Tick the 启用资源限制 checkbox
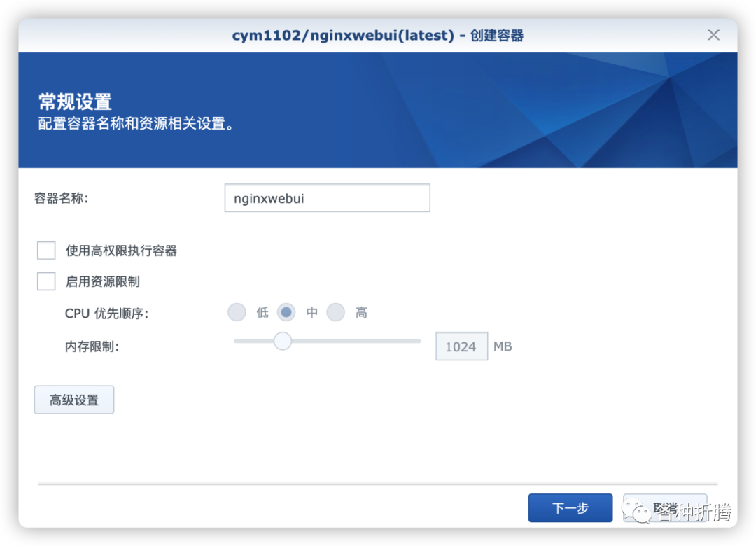The image size is (756, 546). pos(46,281)
